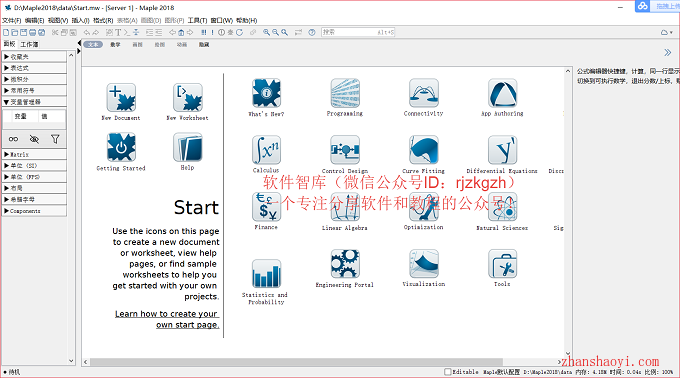Screen dimensions: 680x378
Task: Click the show-all glasses icon in variable manager
Action: tap(13, 139)
